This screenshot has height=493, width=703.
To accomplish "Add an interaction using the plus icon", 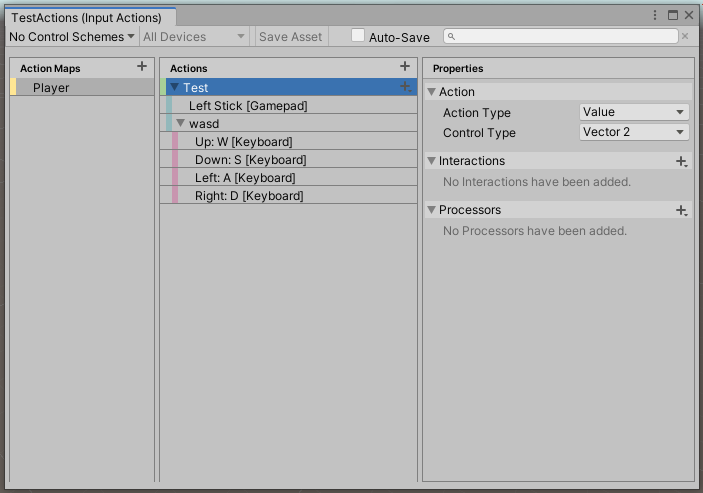I will click(x=681, y=161).
